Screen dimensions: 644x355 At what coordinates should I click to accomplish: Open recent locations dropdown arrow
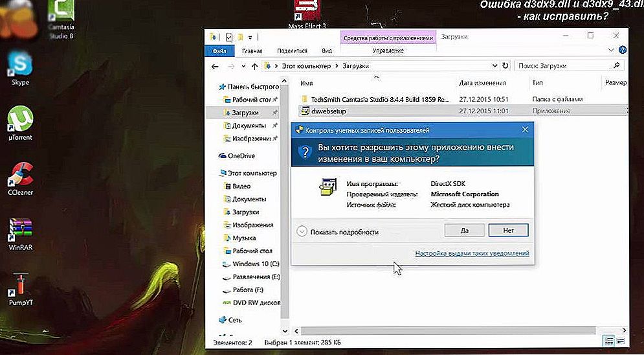pos(243,66)
